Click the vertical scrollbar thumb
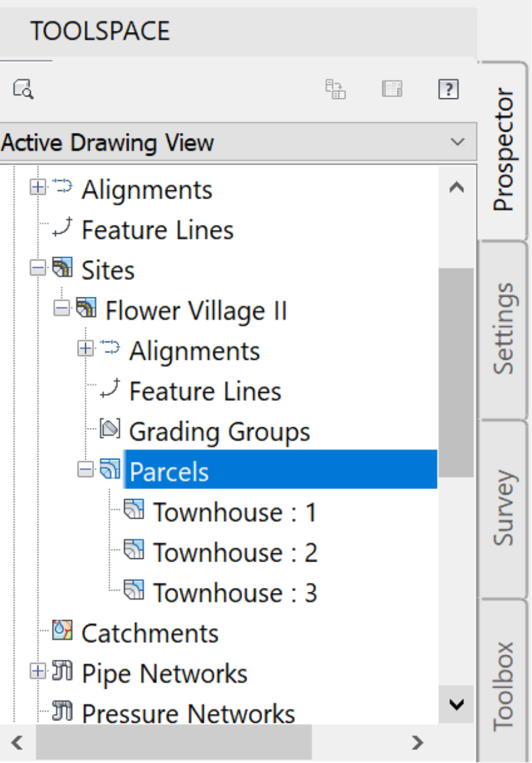 (x=456, y=372)
